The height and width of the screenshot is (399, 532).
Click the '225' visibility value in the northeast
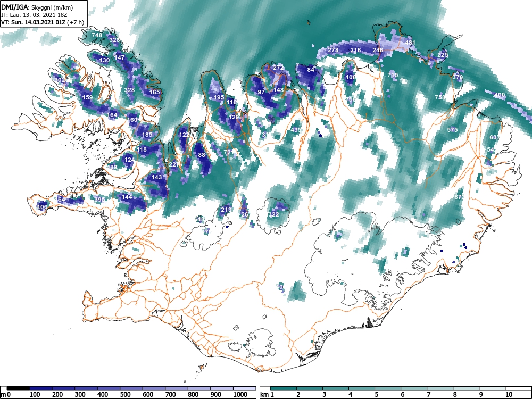pyautogui.click(x=443, y=55)
